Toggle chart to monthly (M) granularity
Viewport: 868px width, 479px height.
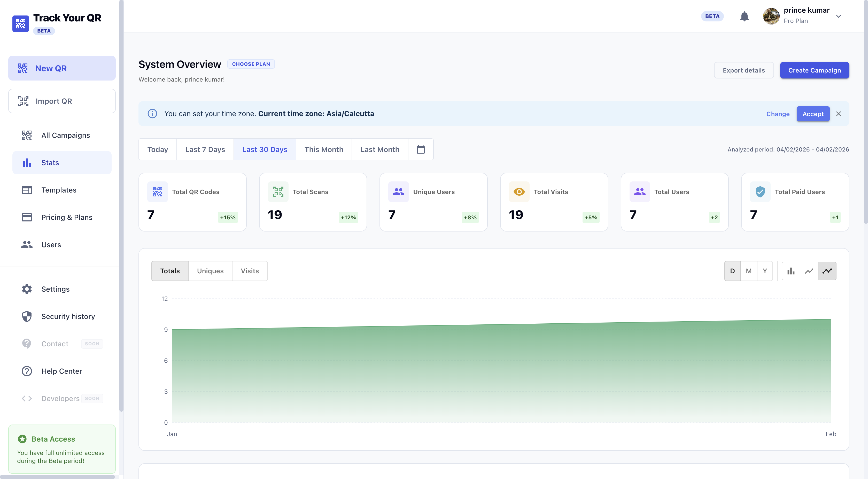click(x=749, y=271)
